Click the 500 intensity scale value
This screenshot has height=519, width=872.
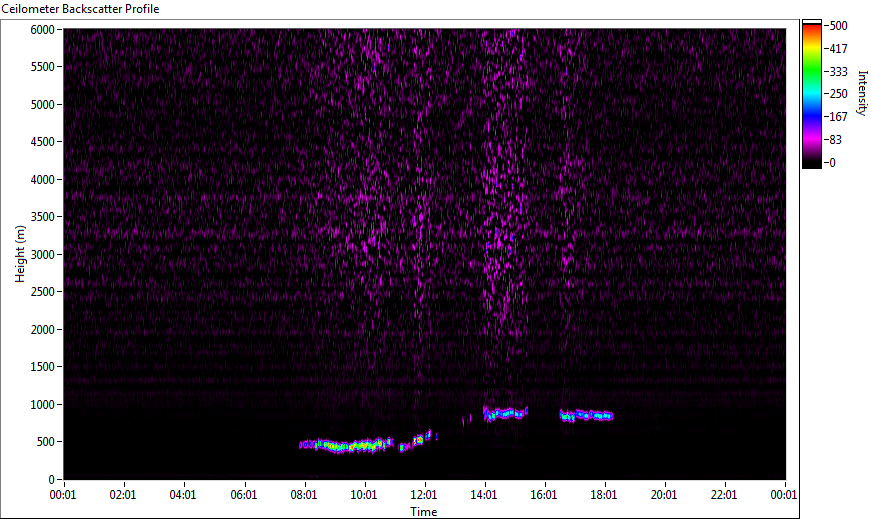(x=838, y=26)
